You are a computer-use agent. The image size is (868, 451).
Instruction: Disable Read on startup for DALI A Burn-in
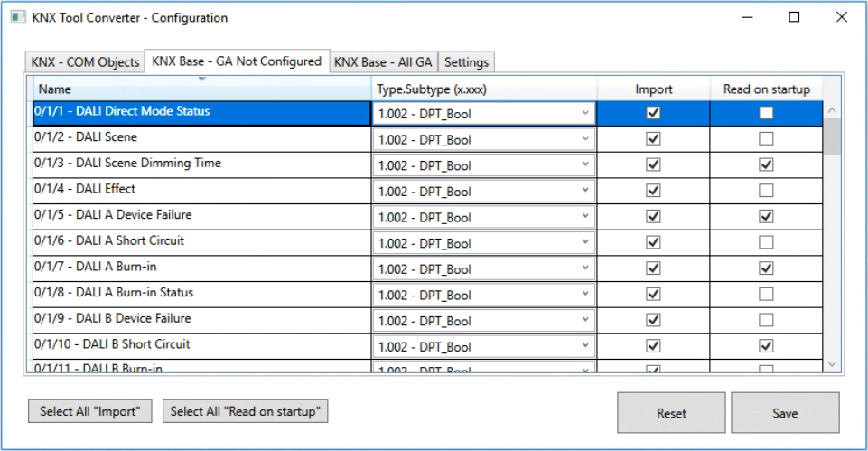pyautogui.click(x=766, y=268)
